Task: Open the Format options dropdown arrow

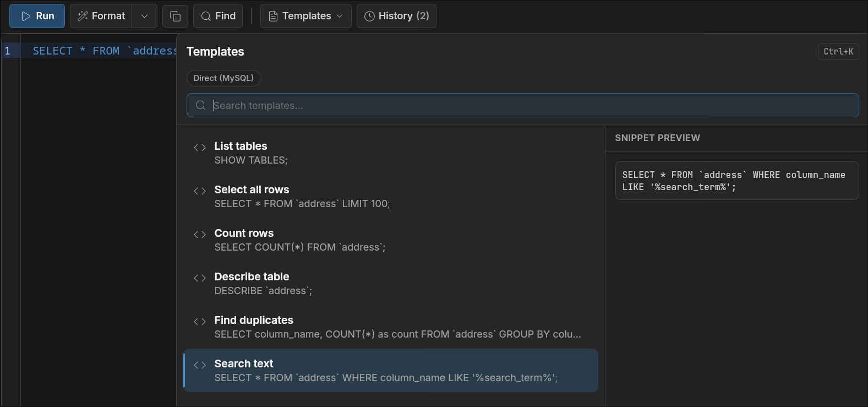Action: tap(145, 16)
